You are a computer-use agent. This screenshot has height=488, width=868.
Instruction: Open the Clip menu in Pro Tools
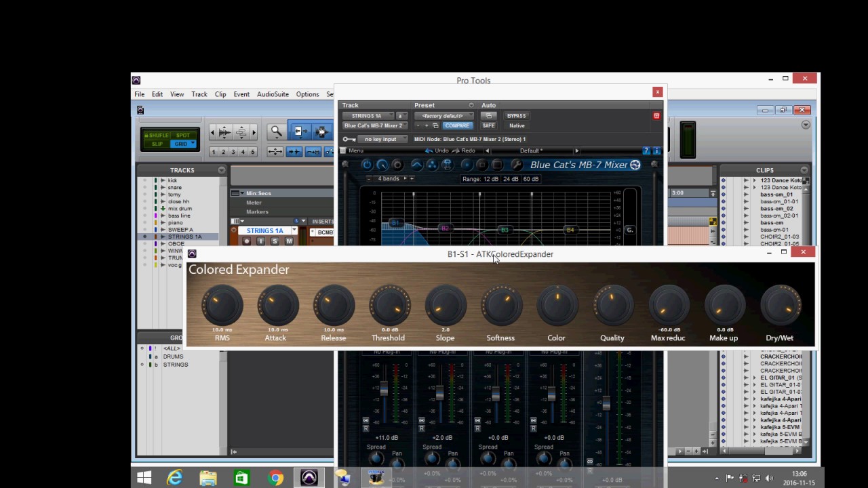(x=220, y=94)
